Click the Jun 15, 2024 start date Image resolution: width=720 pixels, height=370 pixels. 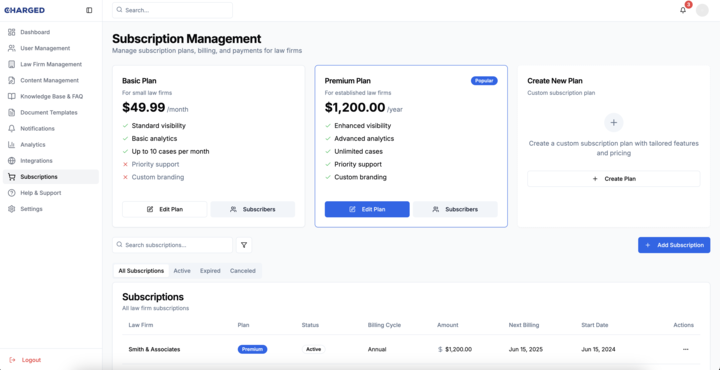[598, 349]
